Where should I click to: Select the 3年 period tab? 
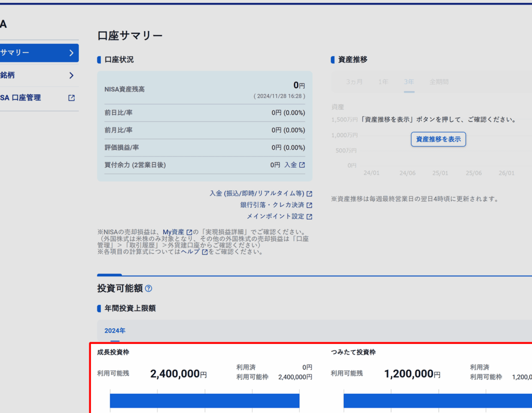pos(409,82)
